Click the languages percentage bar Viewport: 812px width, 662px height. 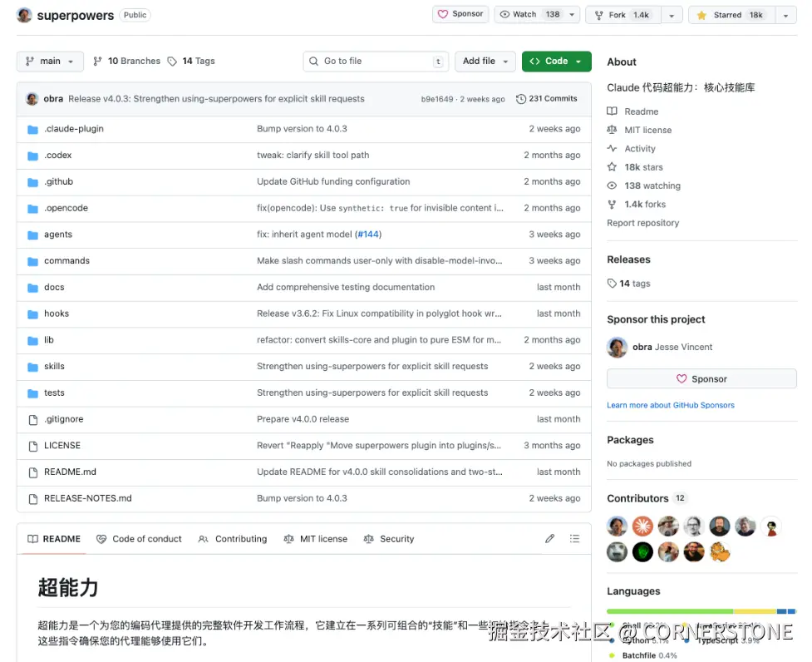pos(701,611)
